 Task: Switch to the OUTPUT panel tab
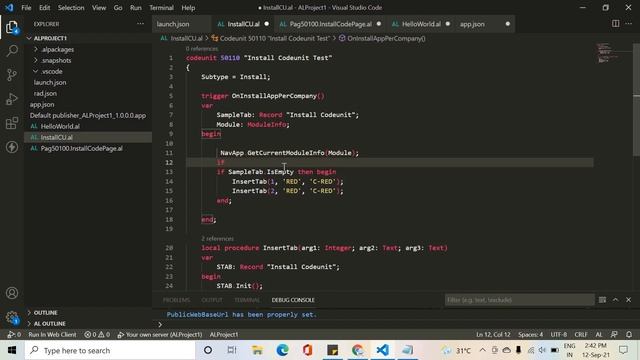[x=212, y=300]
